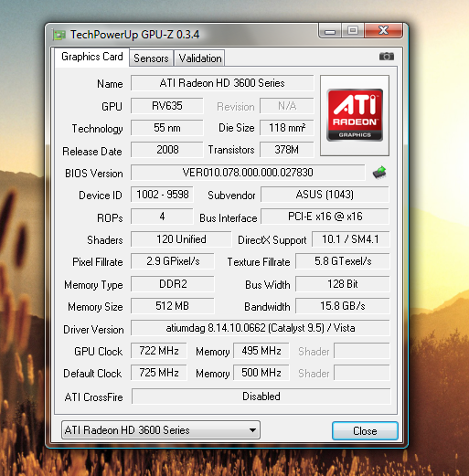
Task: Click the Bus Interface value PCI-E x16 @ x16
Action: 325,217
